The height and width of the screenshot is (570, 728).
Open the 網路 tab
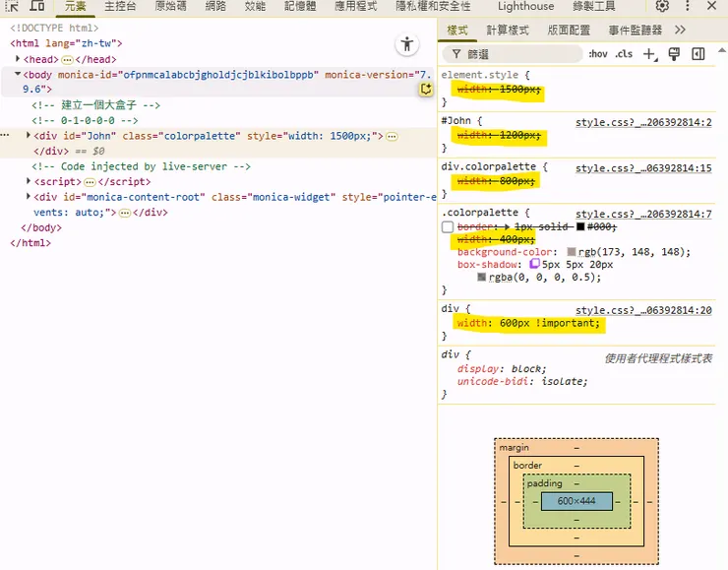click(x=215, y=6)
